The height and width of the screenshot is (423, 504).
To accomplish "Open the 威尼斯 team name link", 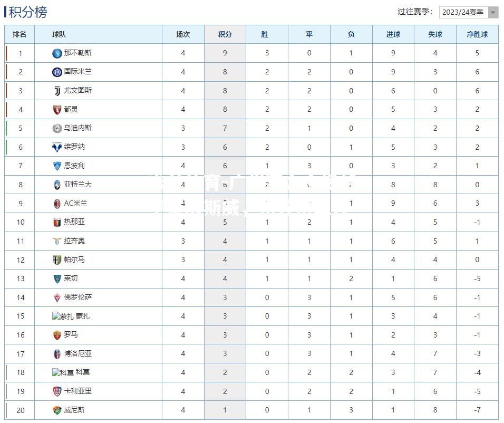I will [74, 410].
